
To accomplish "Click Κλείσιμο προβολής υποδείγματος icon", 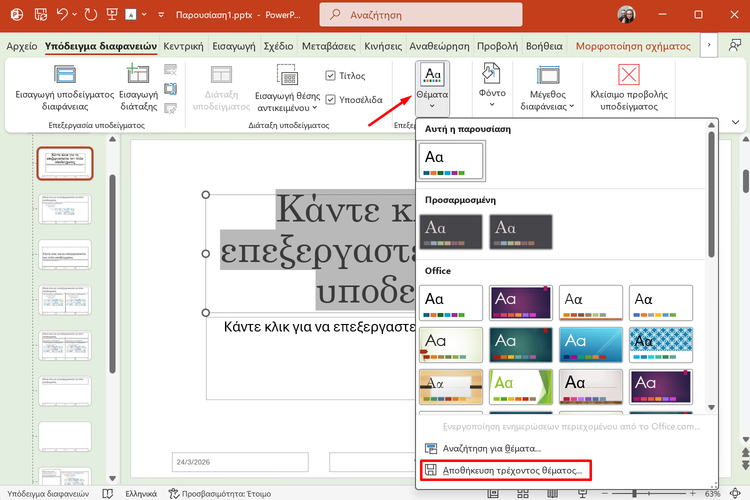I will click(628, 76).
